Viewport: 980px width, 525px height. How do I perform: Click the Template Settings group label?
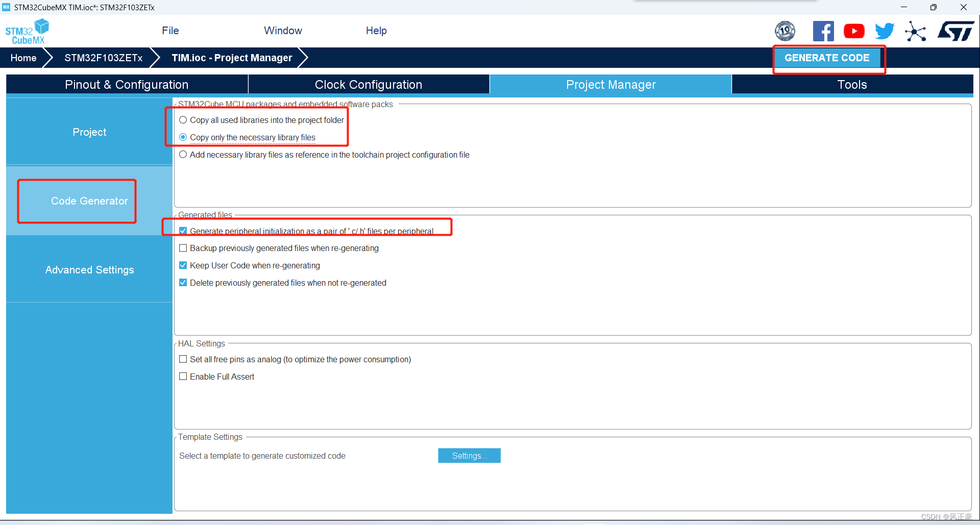click(210, 437)
